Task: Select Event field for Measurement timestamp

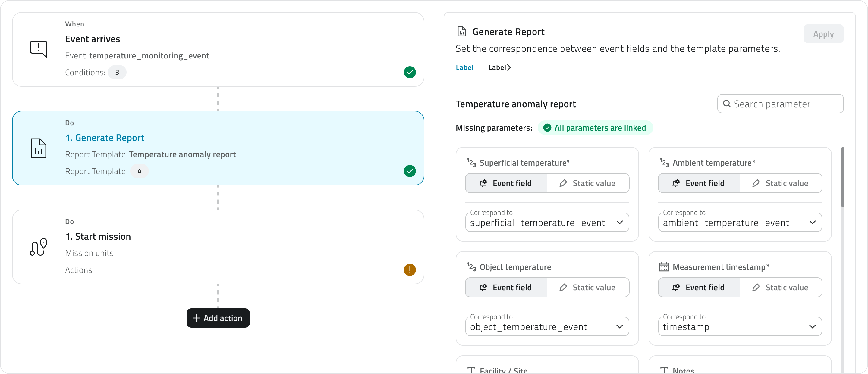Action: (x=699, y=288)
